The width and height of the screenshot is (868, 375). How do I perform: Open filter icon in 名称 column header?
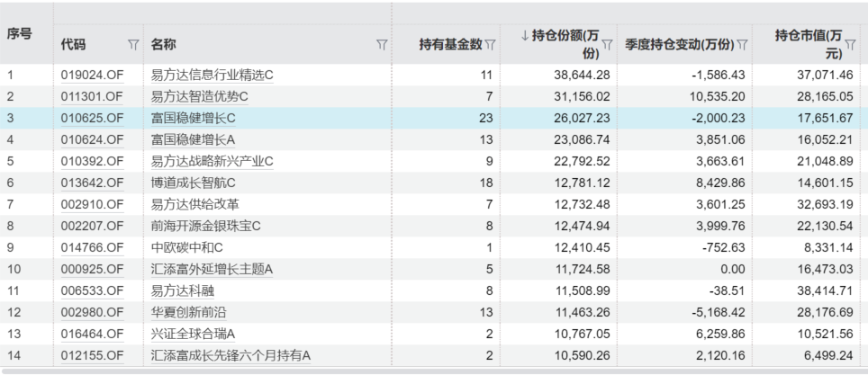382,44
